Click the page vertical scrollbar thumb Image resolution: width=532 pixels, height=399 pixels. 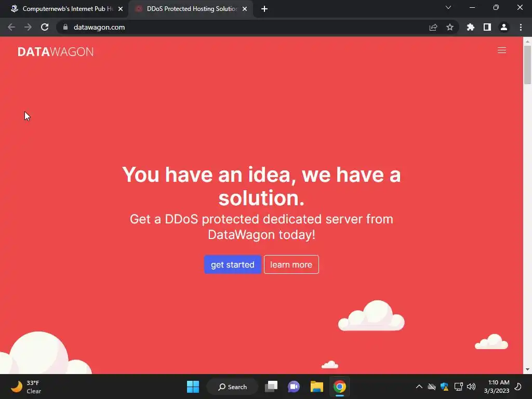(527, 64)
